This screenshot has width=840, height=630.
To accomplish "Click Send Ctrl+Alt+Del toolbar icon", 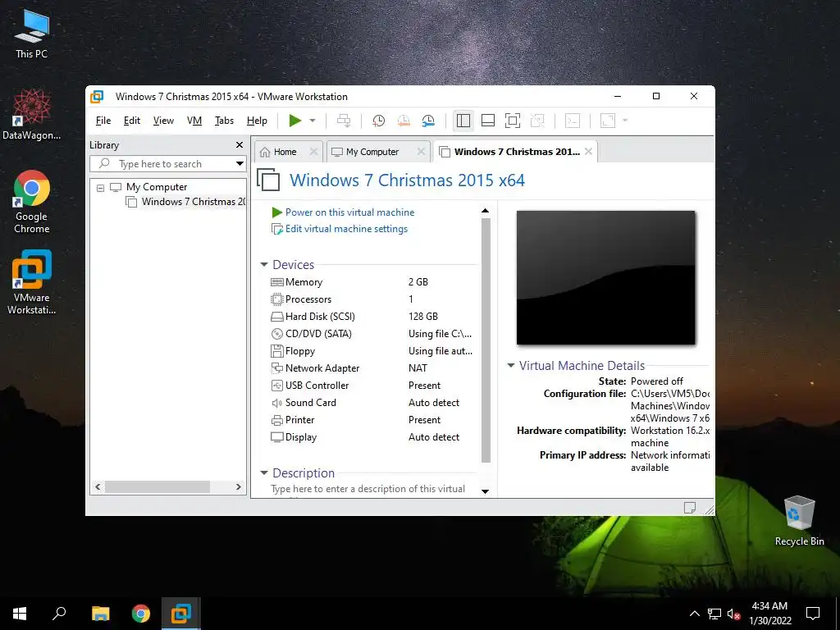I will 344,121.
